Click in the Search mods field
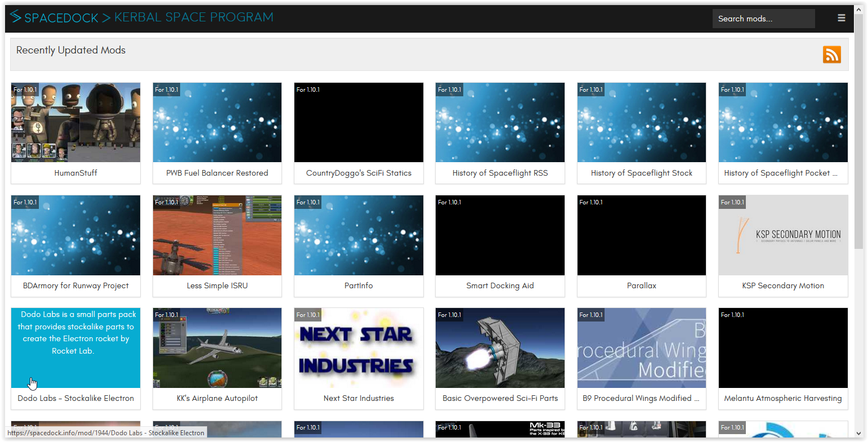The width and height of the screenshot is (868, 442). [x=763, y=19]
